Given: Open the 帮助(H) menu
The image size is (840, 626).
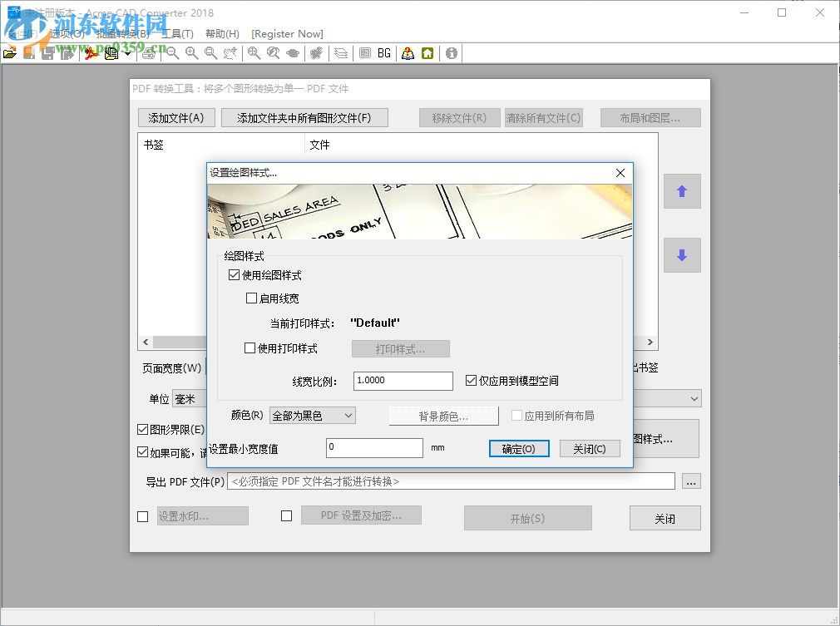Looking at the screenshot, I should [221, 34].
